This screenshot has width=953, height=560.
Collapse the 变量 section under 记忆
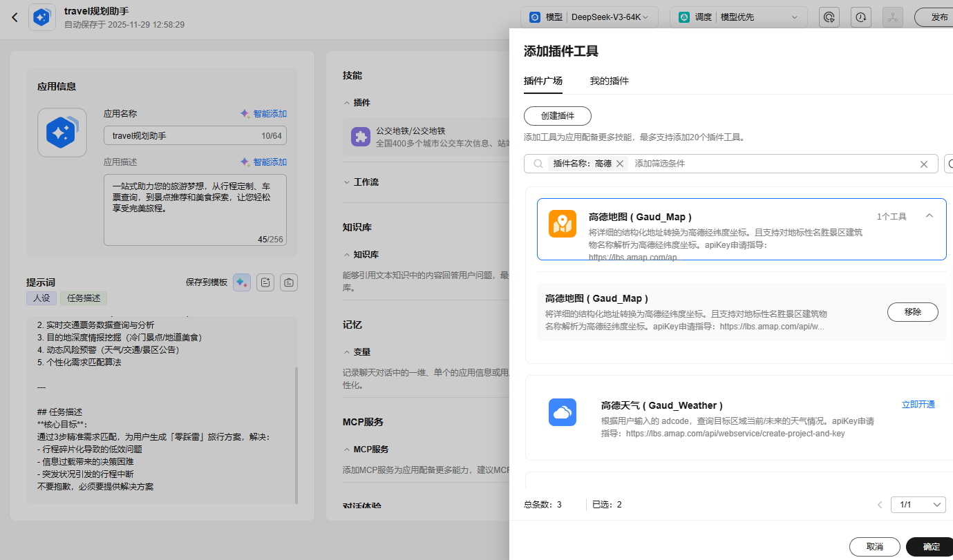(x=347, y=352)
